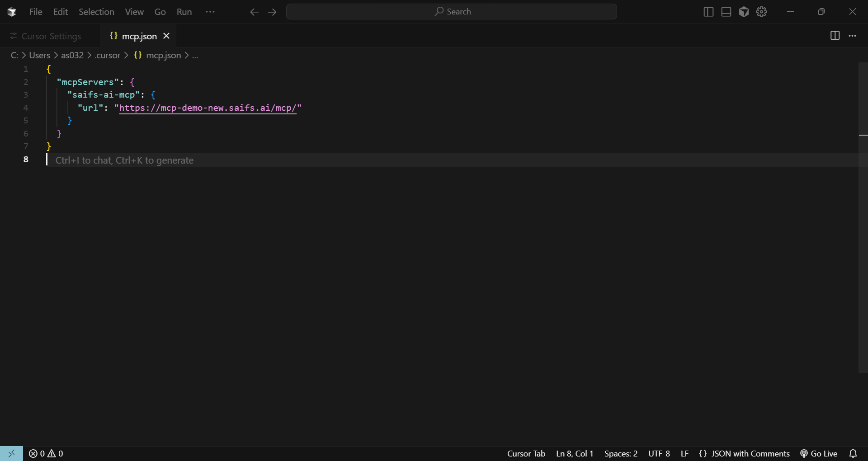This screenshot has width=868, height=461.
Task: Click line number 8 in gutter
Action: pos(26,159)
